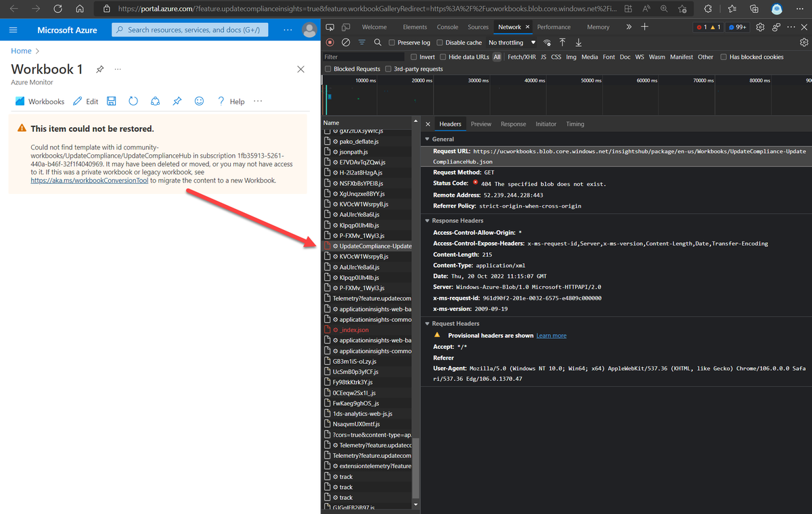Image resolution: width=812 pixels, height=514 pixels.
Task: Open Network panel settings gear on the right
Action: (x=804, y=42)
